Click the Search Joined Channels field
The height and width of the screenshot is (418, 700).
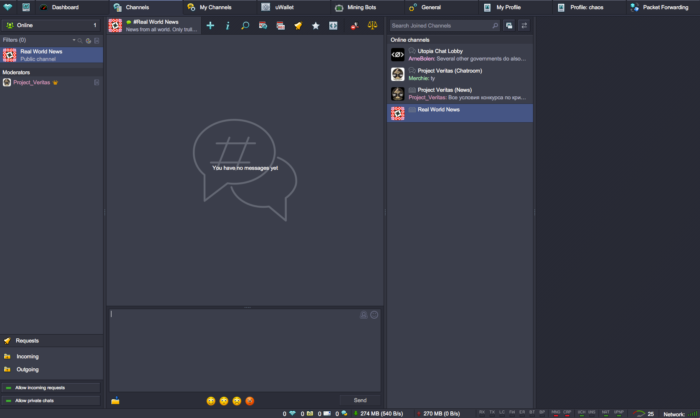tap(444, 25)
